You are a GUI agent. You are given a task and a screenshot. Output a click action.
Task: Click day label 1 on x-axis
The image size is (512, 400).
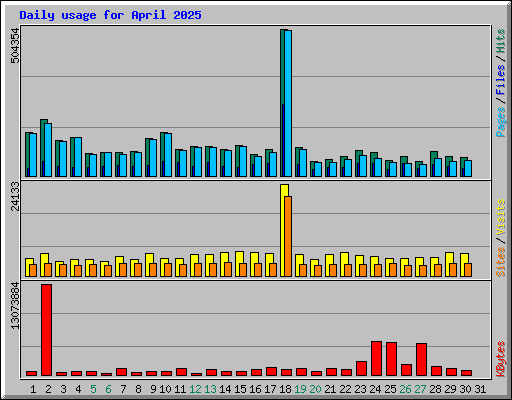[x=33, y=389]
